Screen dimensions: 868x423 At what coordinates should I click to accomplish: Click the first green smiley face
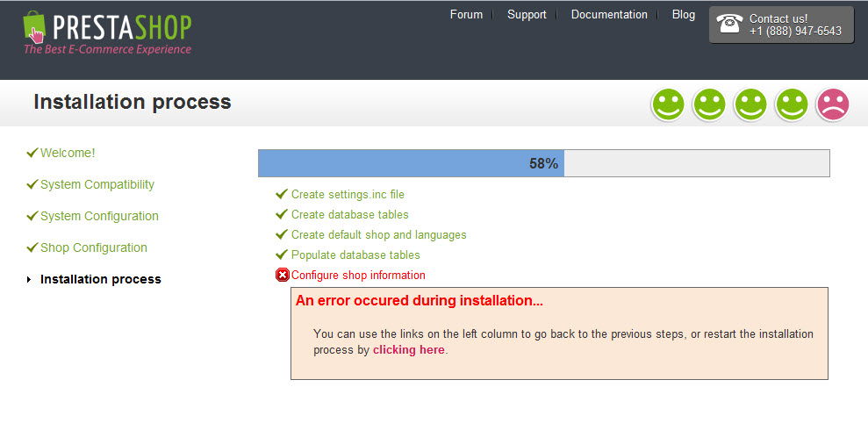(x=668, y=104)
